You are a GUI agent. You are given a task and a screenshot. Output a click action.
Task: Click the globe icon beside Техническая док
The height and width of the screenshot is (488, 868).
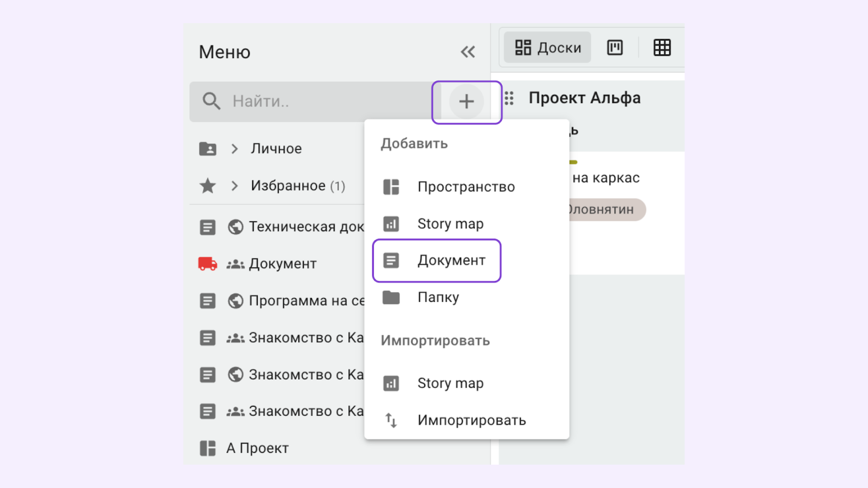pos(235,227)
